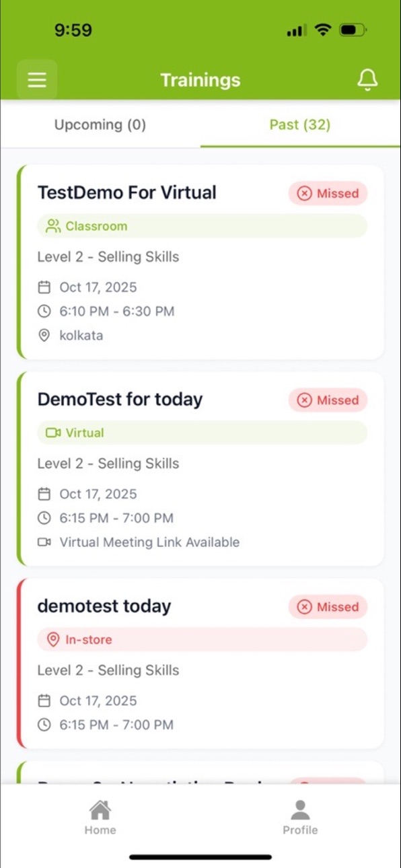The width and height of the screenshot is (401, 868).
Task: Tap video camera icon beside Virtual Meeting Link
Action: coord(44,542)
